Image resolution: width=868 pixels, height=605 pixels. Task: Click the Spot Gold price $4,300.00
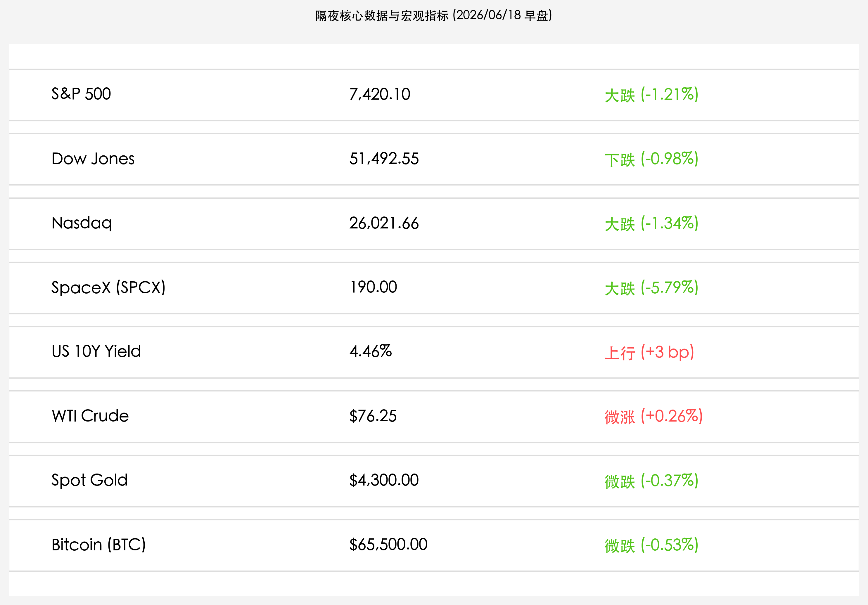[x=384, y=480]
